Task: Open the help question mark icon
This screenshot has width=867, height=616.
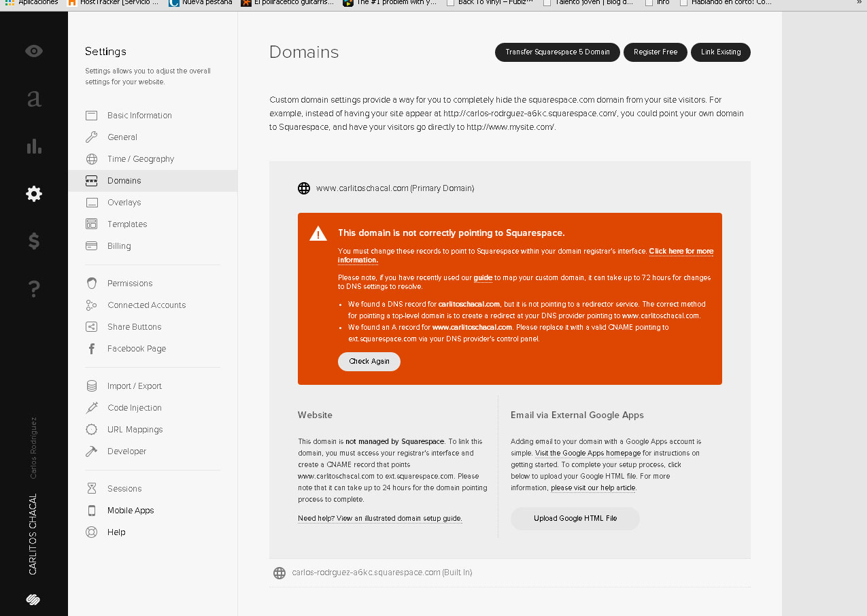Action: (34, 288)
